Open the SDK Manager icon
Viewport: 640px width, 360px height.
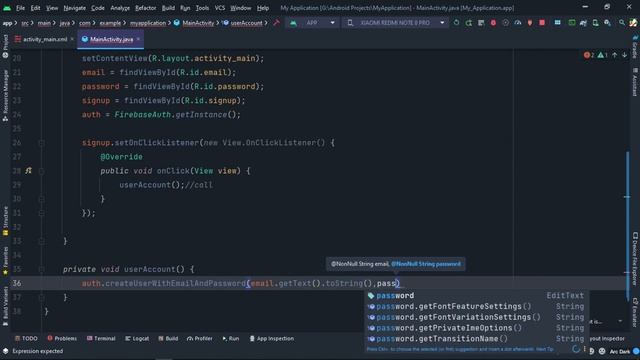(607, 23)
